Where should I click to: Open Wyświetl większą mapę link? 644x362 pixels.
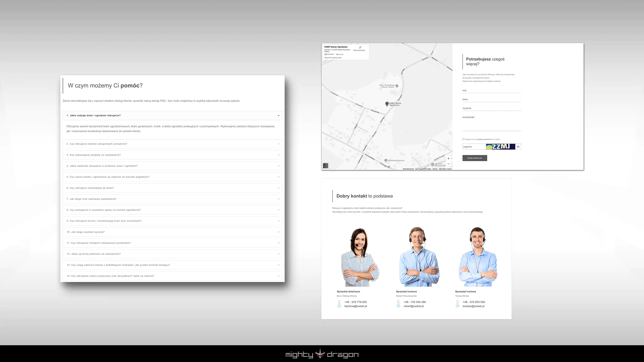[x=333, y=58]
